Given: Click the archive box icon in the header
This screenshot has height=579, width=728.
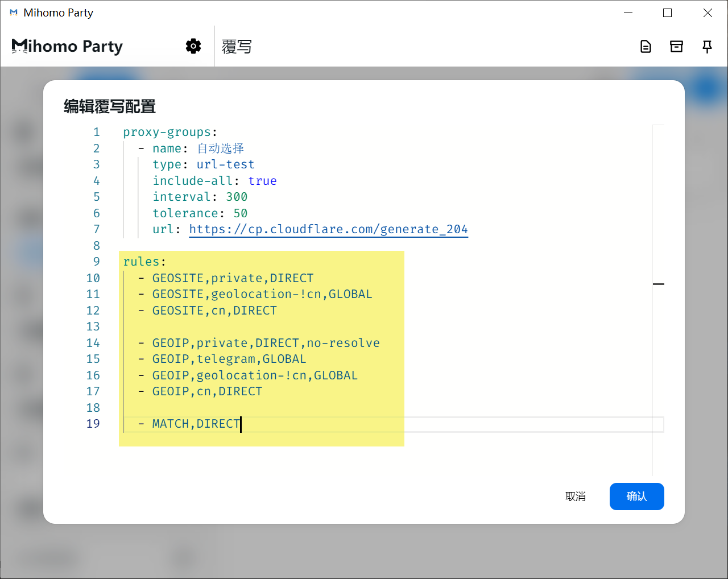Looking at the screenshot, I should (676, 47).
